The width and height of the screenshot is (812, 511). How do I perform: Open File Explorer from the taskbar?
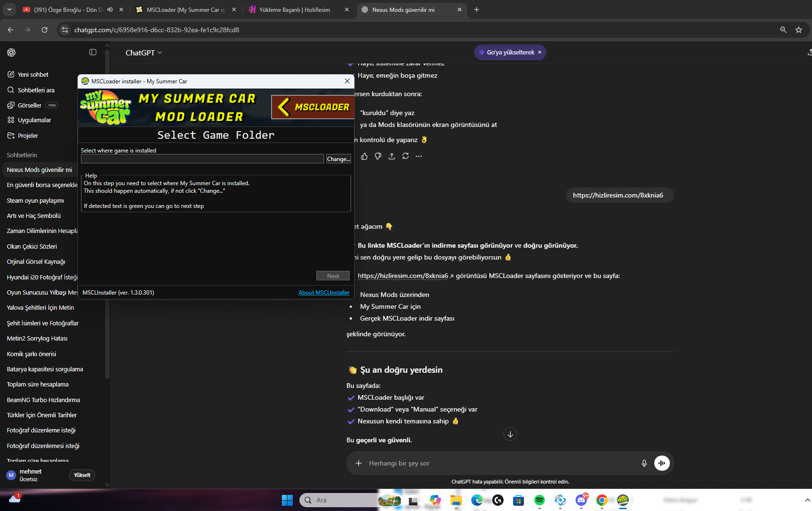pos(456,500)
